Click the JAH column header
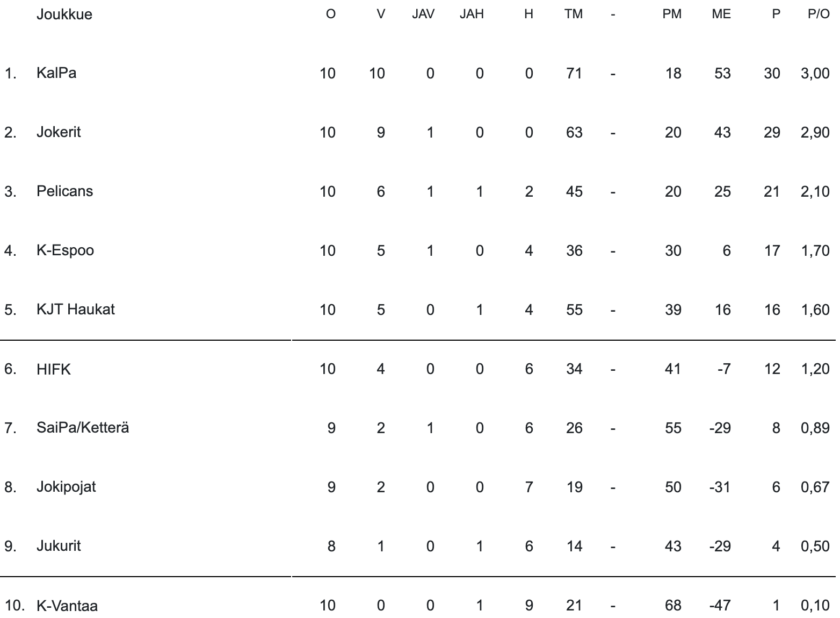 [472, 14]
